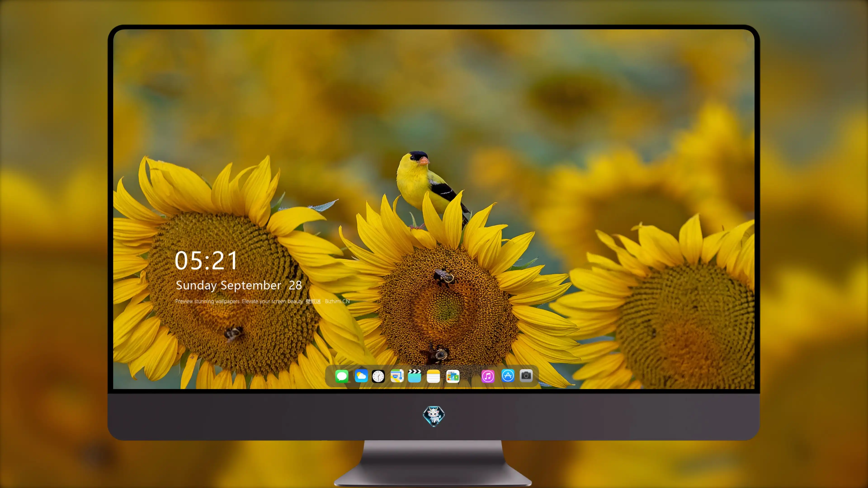The image size is (868, 488).
Task: Open the Newsstand app icon in the dock
Action: coord(453,376)
